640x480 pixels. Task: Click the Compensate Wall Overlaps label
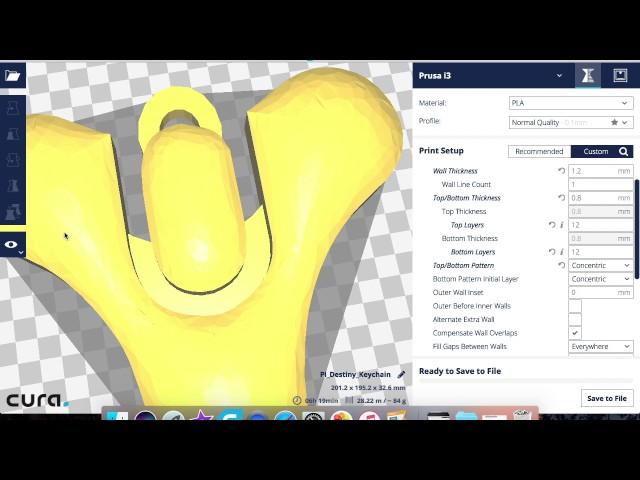(475, 333)
